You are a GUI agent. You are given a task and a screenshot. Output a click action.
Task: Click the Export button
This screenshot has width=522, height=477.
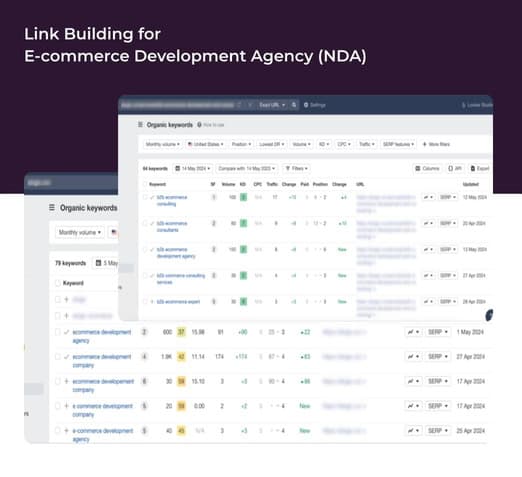pos(480,168)
